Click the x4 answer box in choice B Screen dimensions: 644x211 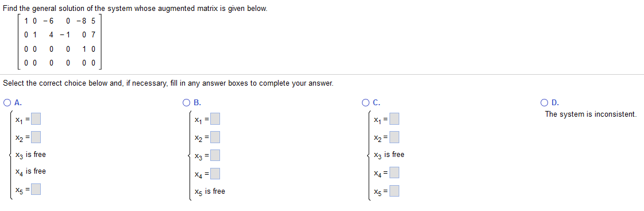[215, 174]
